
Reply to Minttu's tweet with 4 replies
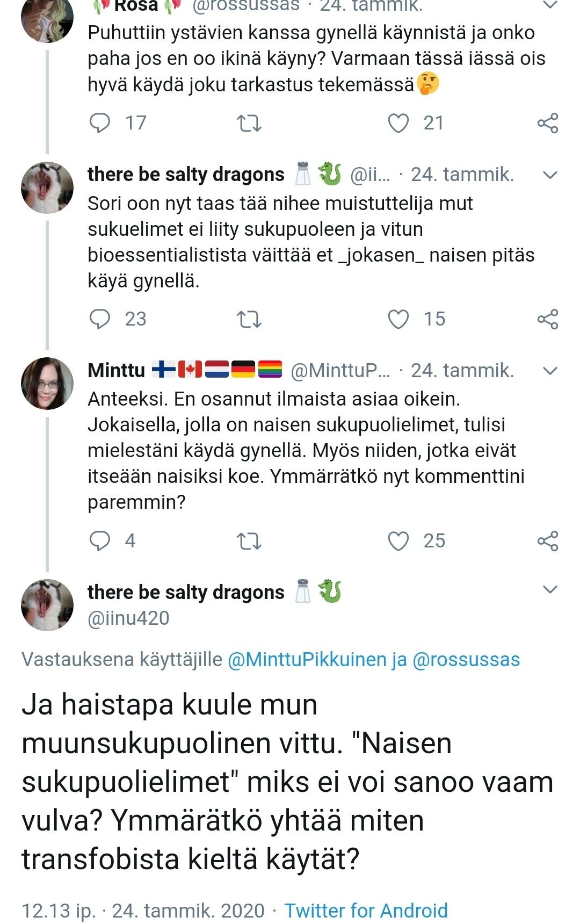pyautogui.click(x=100, y=541)
